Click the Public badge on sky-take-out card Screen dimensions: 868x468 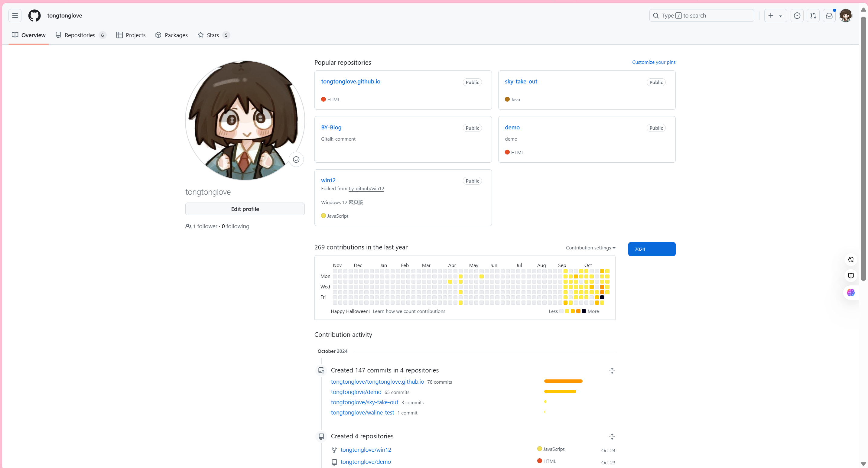click(x=656, y=82)
